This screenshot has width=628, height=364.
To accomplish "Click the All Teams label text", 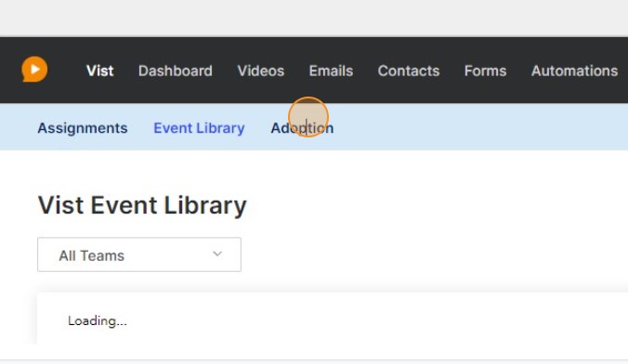I will coord(92,255).
